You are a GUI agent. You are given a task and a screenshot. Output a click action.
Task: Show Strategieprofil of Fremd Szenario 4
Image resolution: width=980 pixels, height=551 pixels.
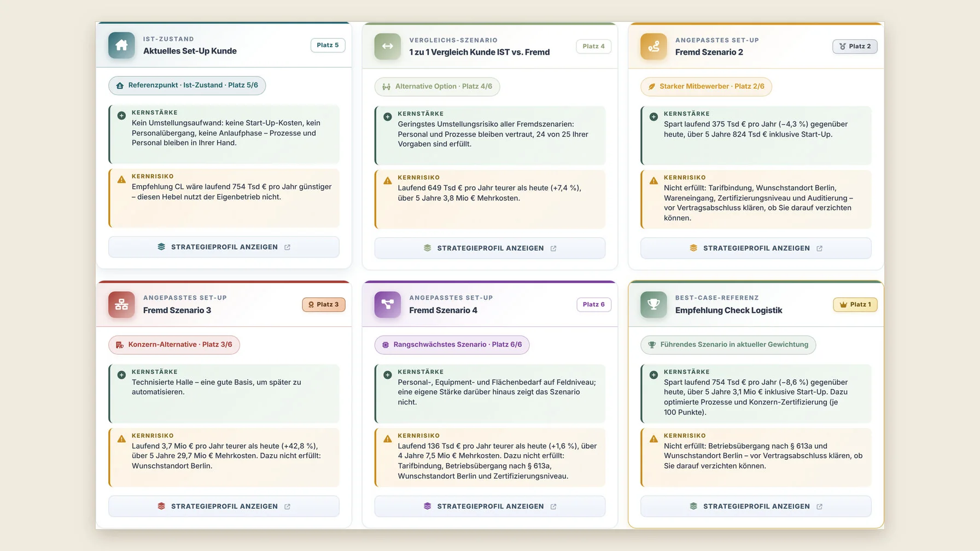pos(490,506)
